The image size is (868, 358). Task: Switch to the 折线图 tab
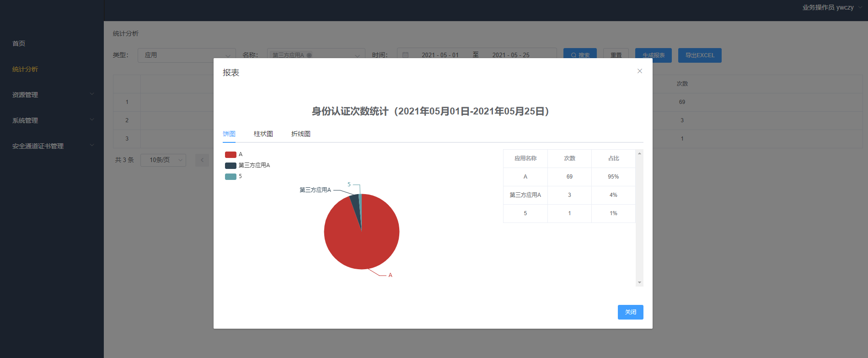point(301,134)
